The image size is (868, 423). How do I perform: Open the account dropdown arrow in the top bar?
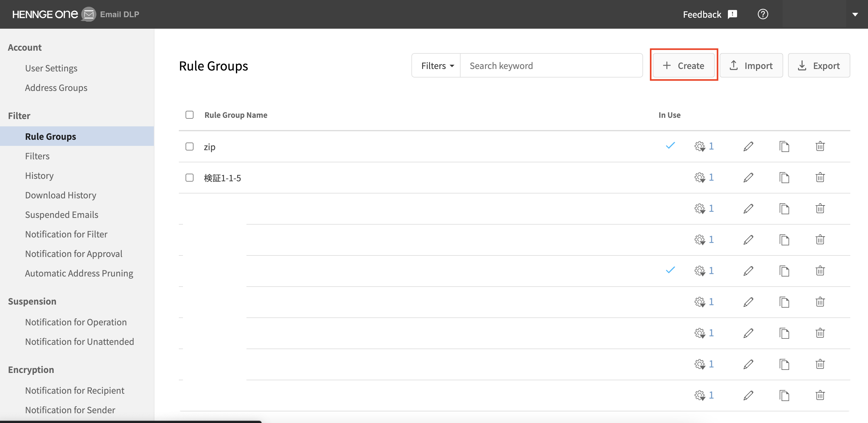coord(855,14)
